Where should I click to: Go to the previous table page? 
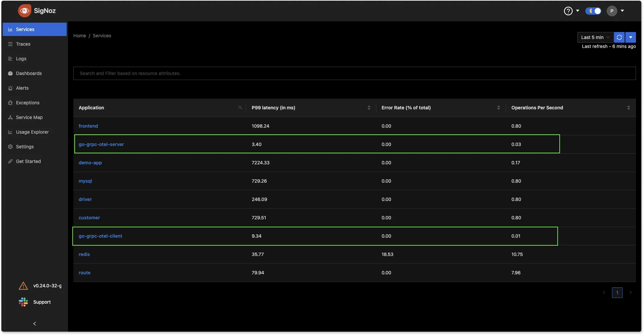pyautogui.click(x=604, y=293)
